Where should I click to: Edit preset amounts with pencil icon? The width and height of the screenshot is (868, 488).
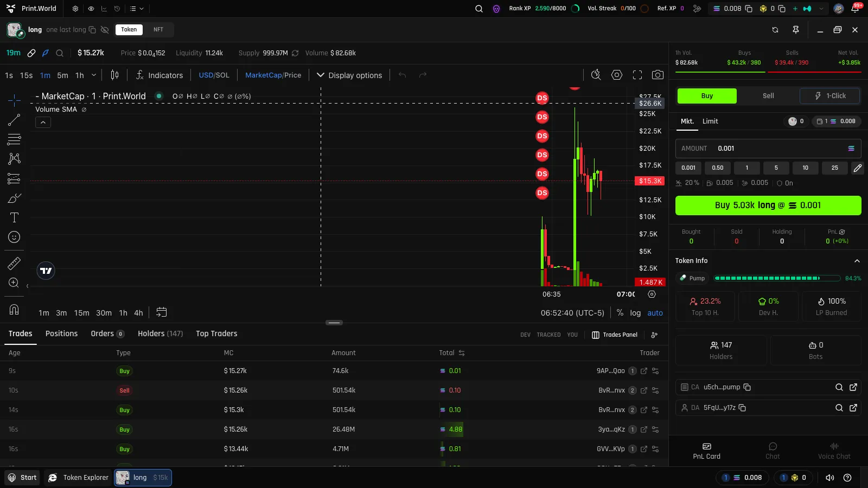coord(857,168)
